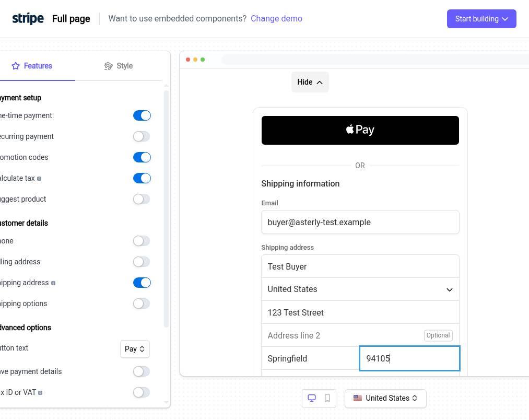Enable the Phone toggle
The width and height of the screenshot is (529, 420).
click(x=142, y=241)
